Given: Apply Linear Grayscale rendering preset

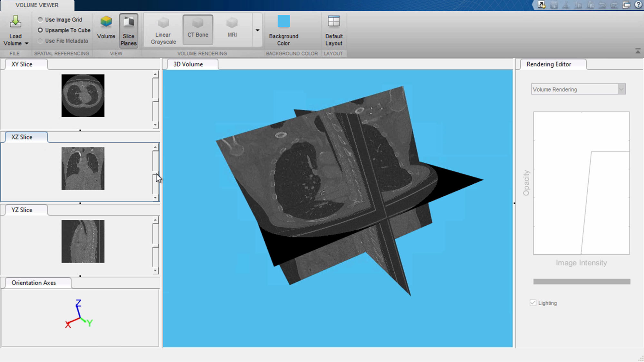Looking at the screenshot, I should tap(163, 31).
